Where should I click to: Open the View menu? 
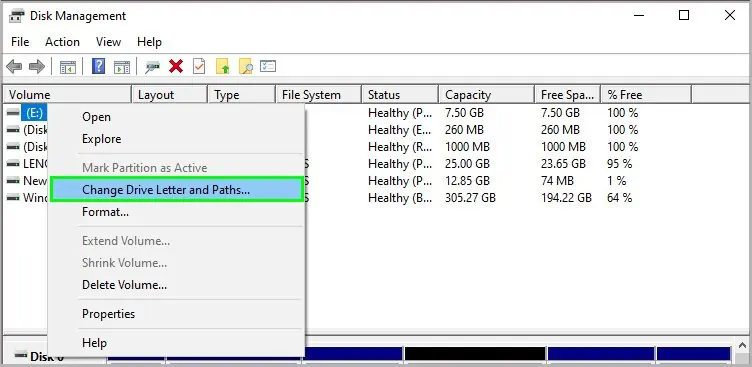(x=108, y=42)
